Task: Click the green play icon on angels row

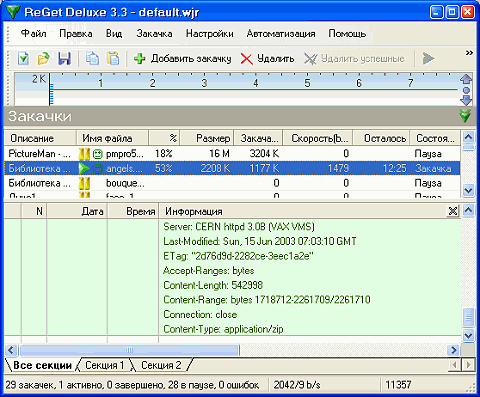Action: coord(84,168)
